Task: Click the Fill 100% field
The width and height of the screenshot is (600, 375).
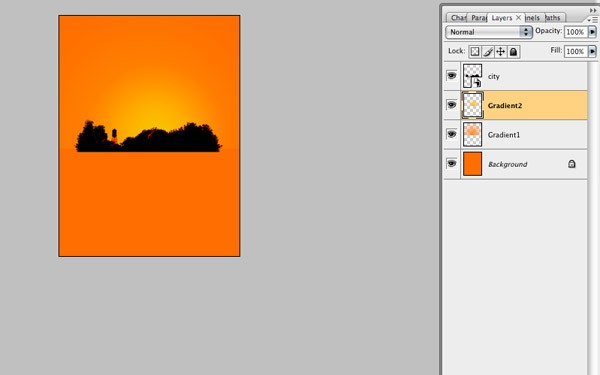Action: coord(576,51)
